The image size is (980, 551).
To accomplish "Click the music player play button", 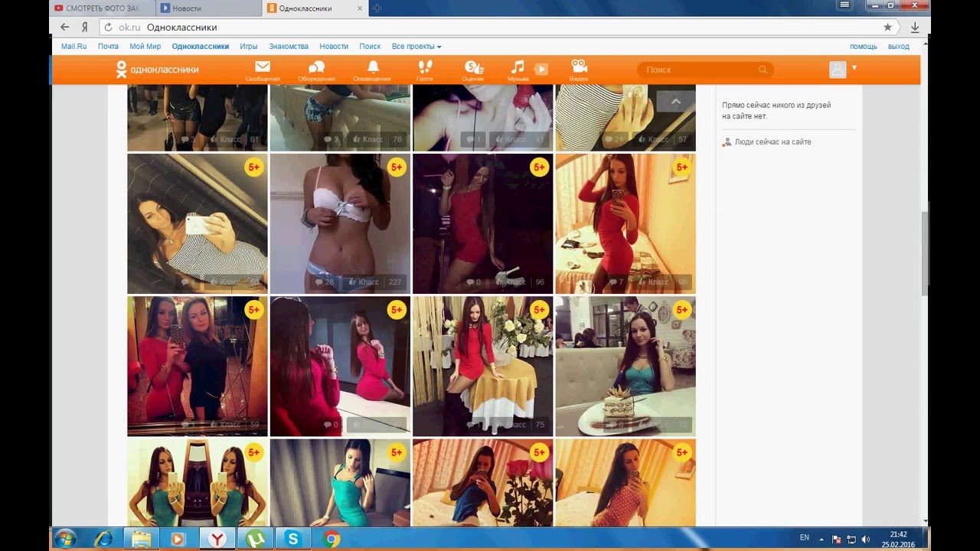I will pyautogui.click(x=541, y=69).
